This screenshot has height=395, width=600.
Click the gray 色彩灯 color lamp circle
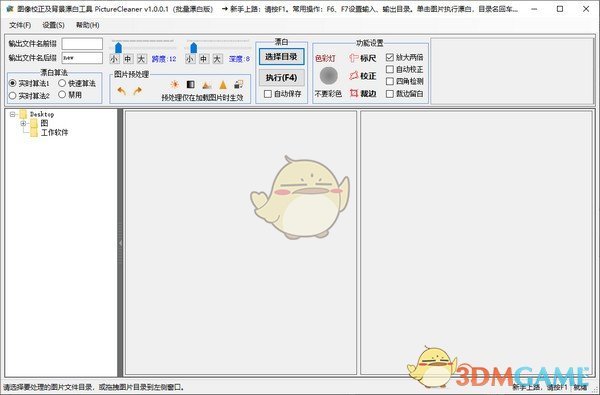(x=328, y=76)
